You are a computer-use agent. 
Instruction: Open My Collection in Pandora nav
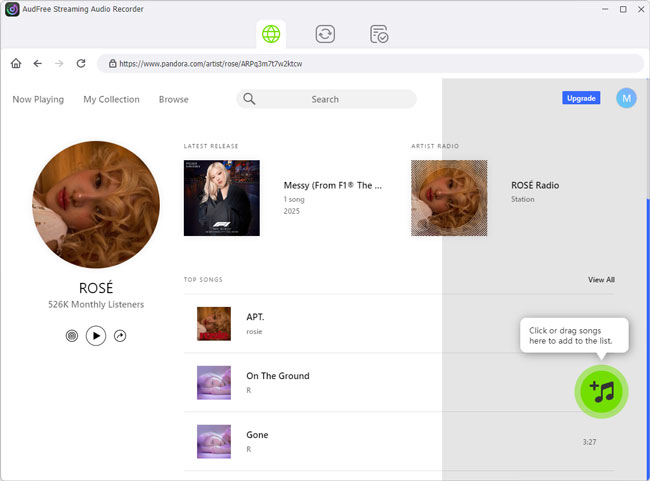coord(111,100)
